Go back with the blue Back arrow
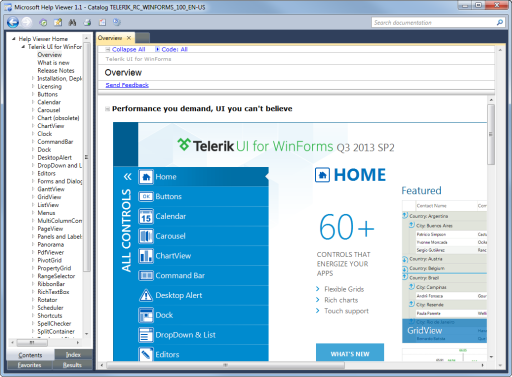512x377 pixels. [13, 22]
